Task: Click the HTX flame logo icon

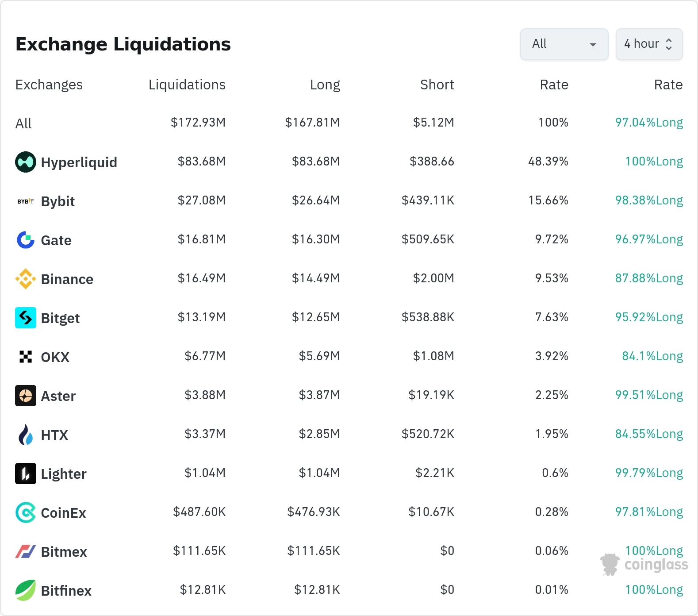Action: (26, 435)
